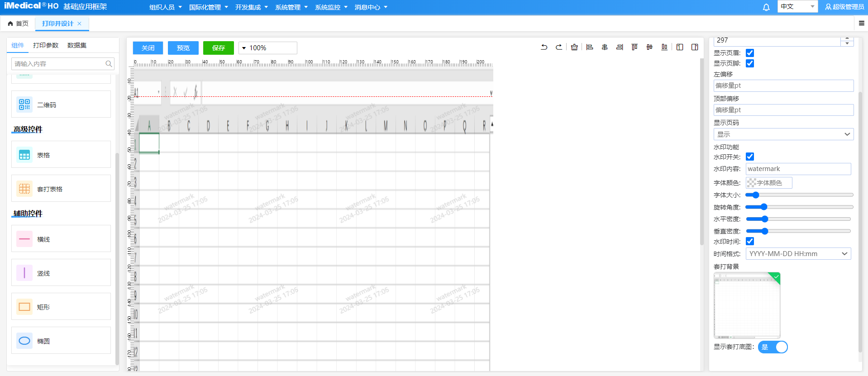Toggle the right side panel icon
868x376 pixels.
[x=695, y=47]
